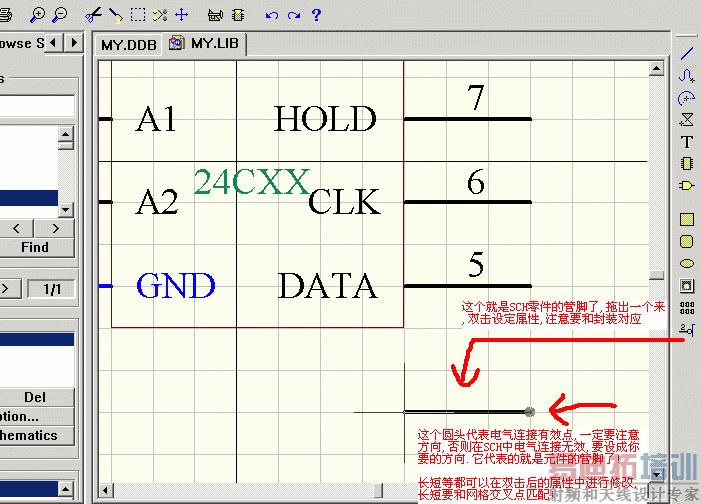
Task: Click the Zoom In magnifier icon
Action: tap(37, 15)
